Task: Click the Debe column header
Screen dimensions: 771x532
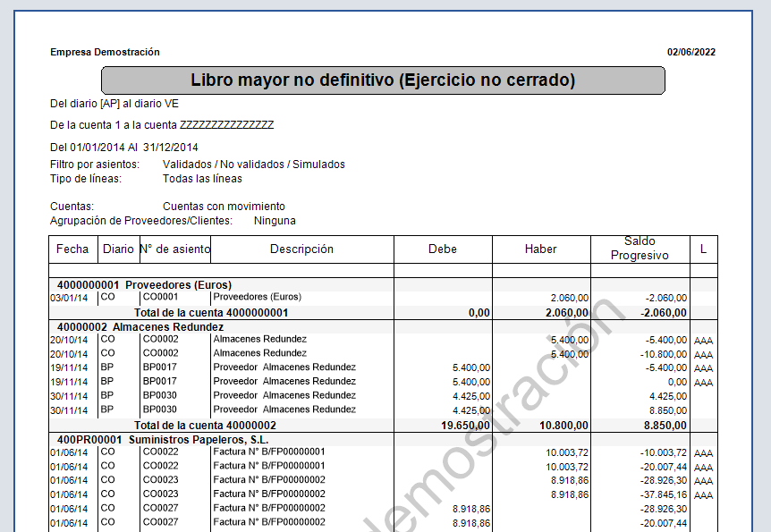Action: point(443,249)
